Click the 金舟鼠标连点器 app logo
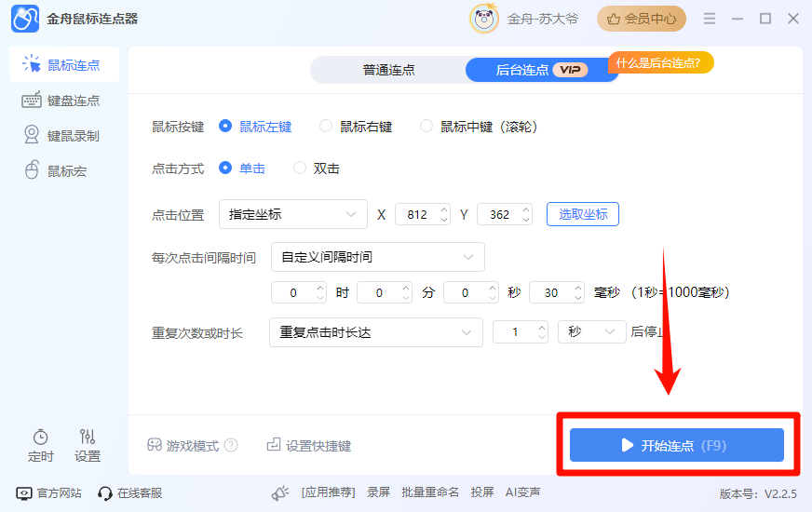This screenshot has width=812, height=512. pos(25,20)
